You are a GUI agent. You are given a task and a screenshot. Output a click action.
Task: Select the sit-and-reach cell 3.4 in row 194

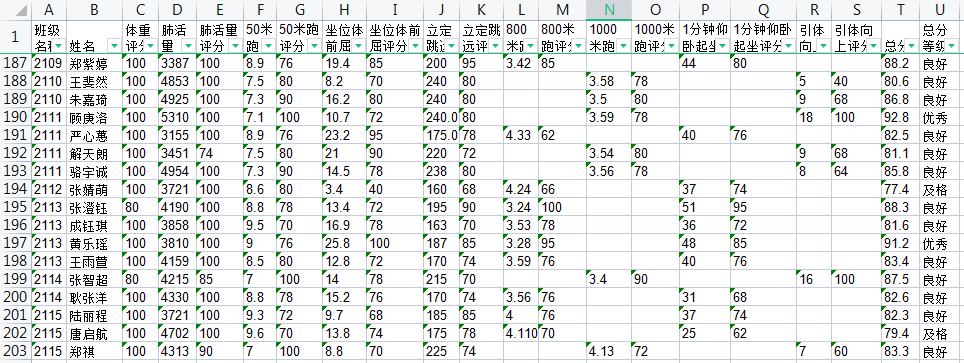click(x=344, y=189)
